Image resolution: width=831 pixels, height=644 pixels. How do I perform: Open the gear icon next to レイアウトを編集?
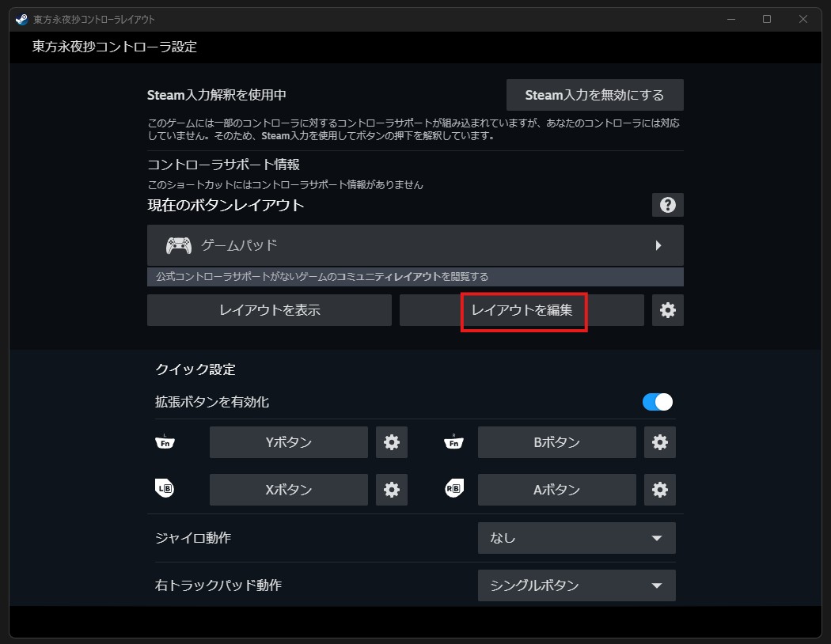[x=667, y=309]
